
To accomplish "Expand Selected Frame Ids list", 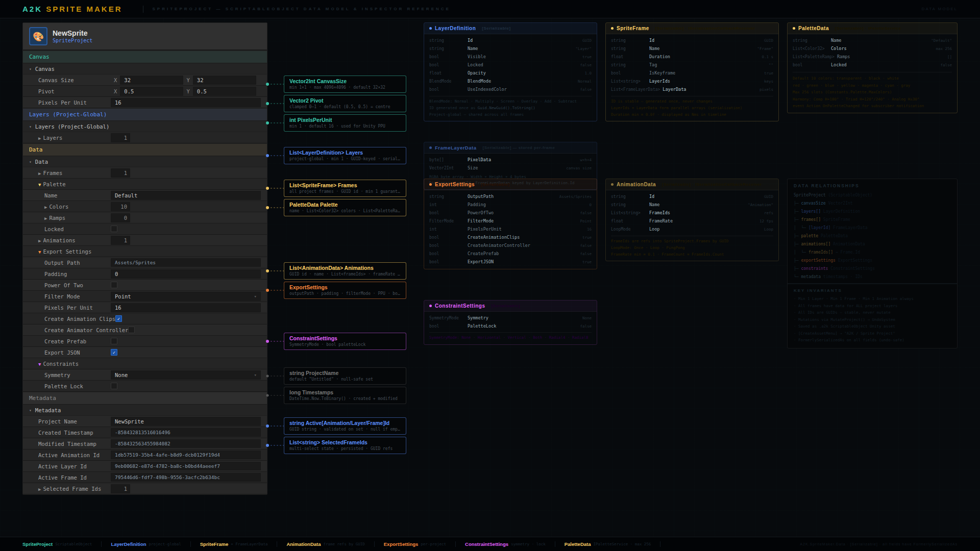I will coord(40,489).
